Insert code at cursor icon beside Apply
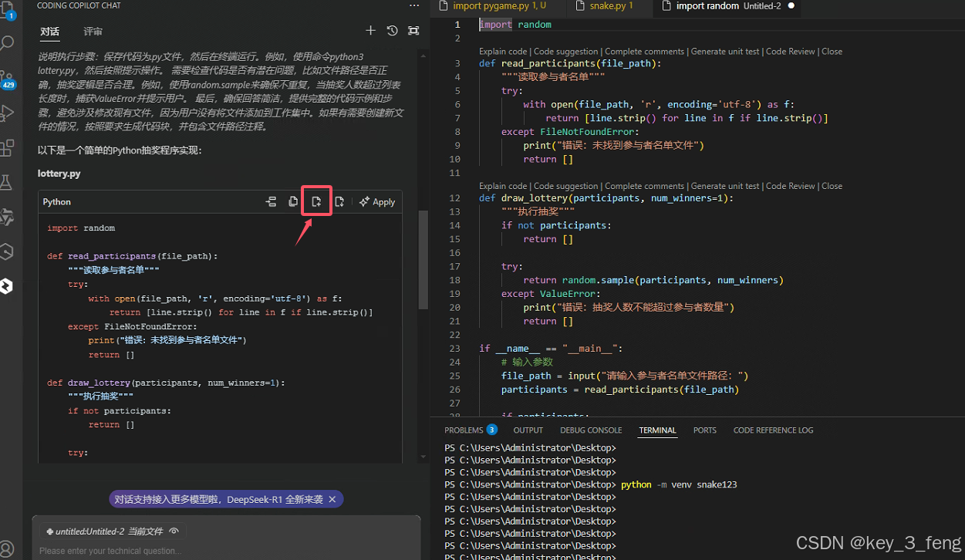Screen dimensions: 965x560 point(339,202)
